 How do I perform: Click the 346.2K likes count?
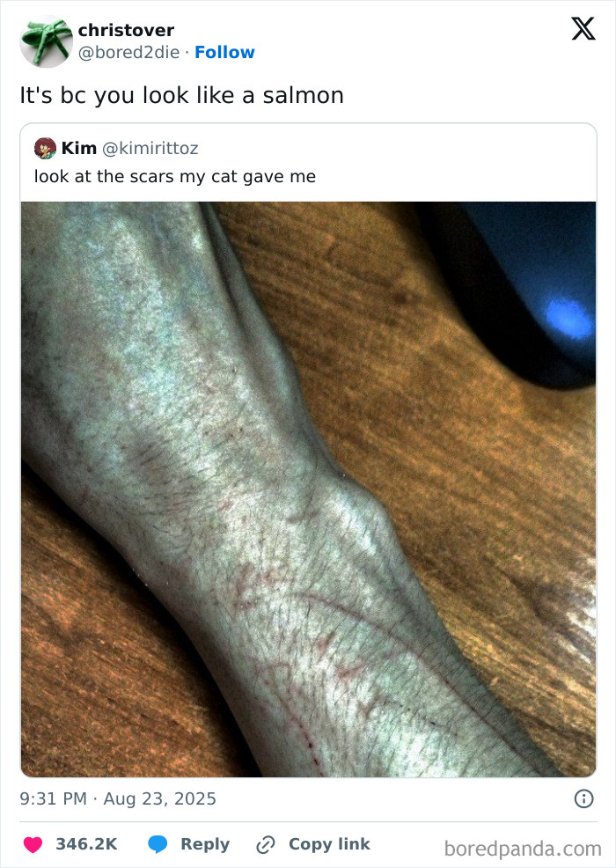(x=87, y=844)
